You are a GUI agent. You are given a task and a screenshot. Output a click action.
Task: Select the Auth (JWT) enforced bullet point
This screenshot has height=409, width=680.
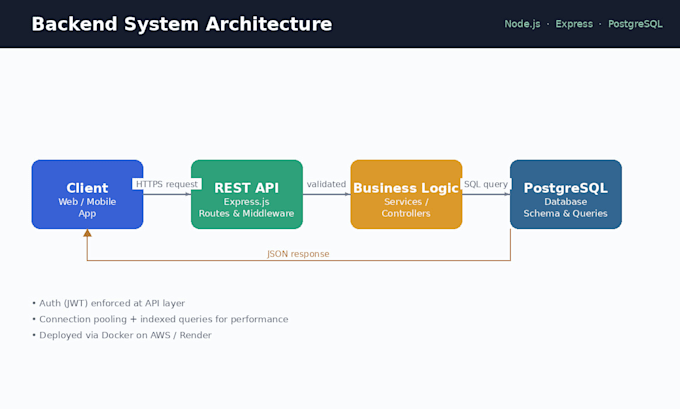pos(108,303)
